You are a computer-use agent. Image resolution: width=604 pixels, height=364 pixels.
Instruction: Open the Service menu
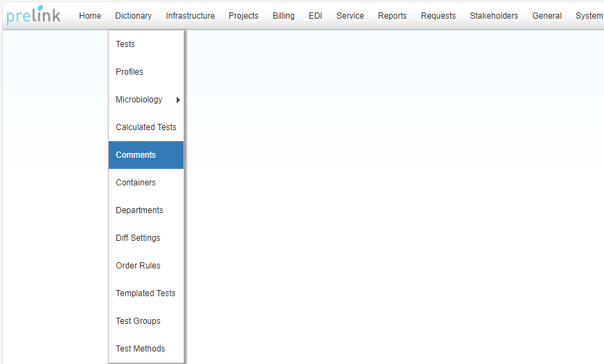(350, 16)
